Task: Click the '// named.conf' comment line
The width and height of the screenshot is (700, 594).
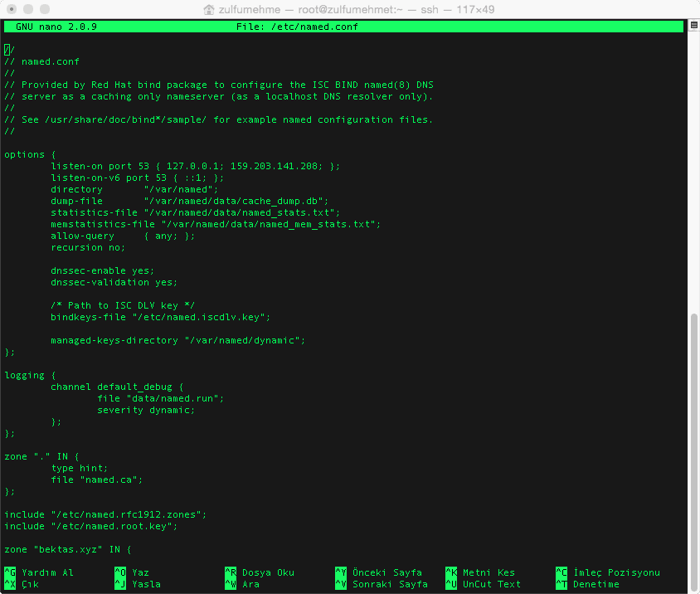Action: click(41, 61)
